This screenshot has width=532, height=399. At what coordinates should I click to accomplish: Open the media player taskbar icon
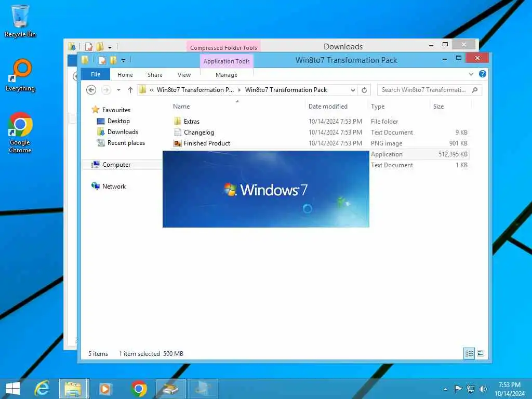105,389
